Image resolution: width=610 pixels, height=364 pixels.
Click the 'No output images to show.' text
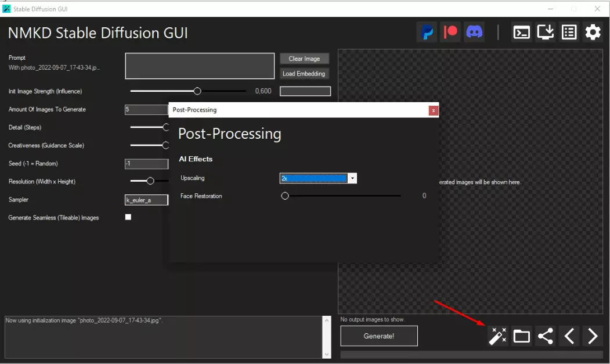pos(373,319)
